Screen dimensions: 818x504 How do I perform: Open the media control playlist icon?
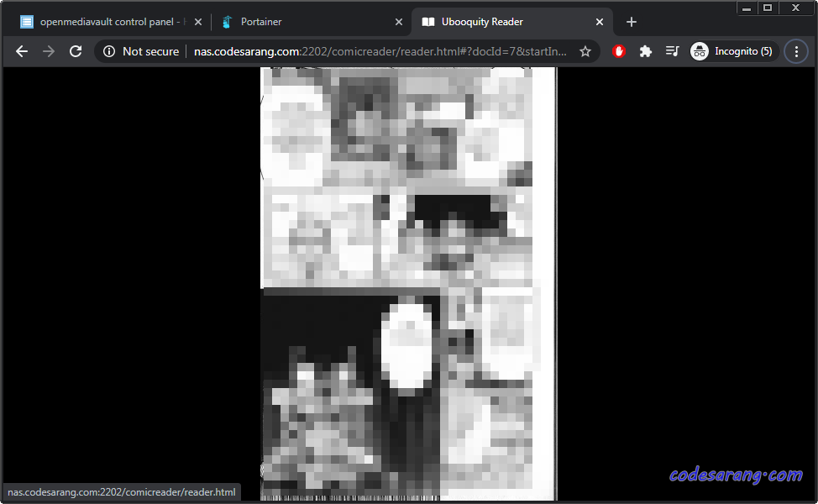(673, 51)
